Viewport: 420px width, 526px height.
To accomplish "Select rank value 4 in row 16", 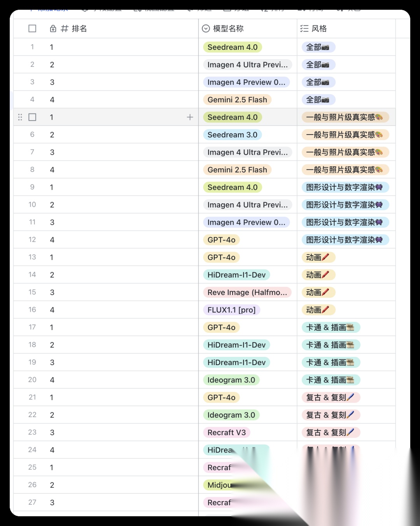I will point(52,309).
